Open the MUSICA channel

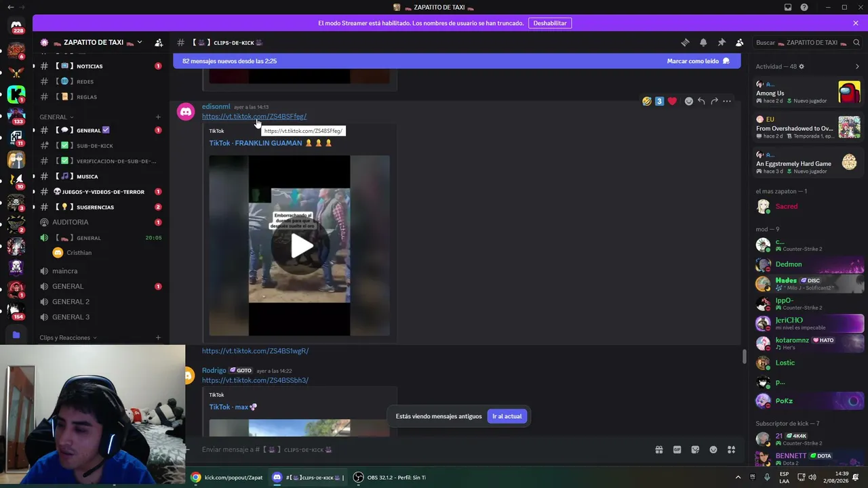[x=100, y=176]
